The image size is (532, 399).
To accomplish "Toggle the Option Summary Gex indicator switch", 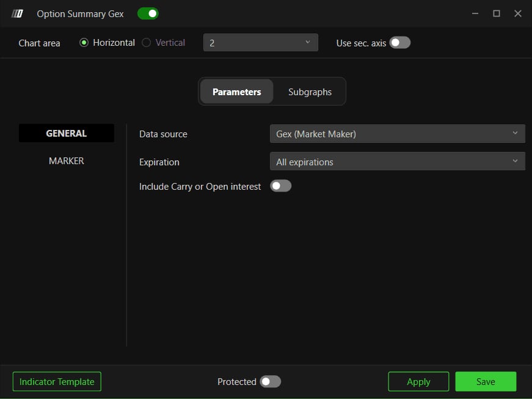I will click(148, 13).
